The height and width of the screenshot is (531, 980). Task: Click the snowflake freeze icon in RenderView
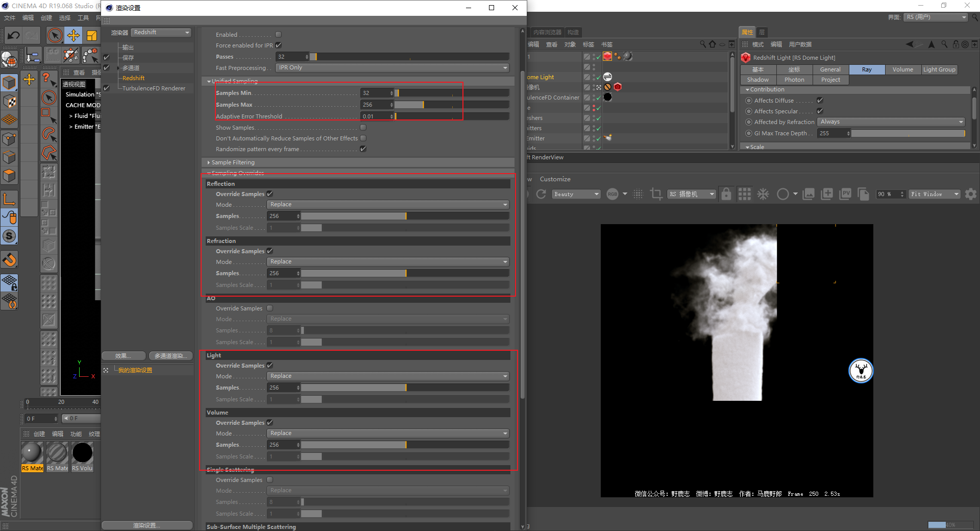click(763, 194)
